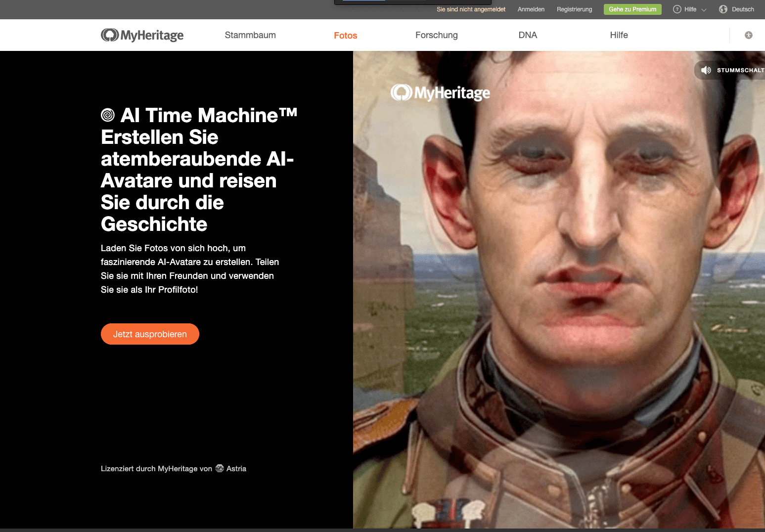Image resolution: width=765 pixels, height=532 pixels.
Task: Open the DNA menu item
Action: pos(528,35)
